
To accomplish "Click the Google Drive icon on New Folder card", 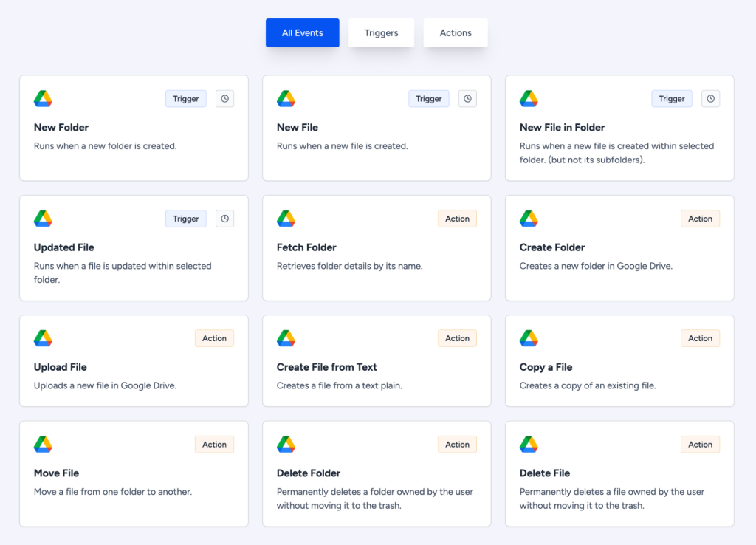I will tap(43, 98).
